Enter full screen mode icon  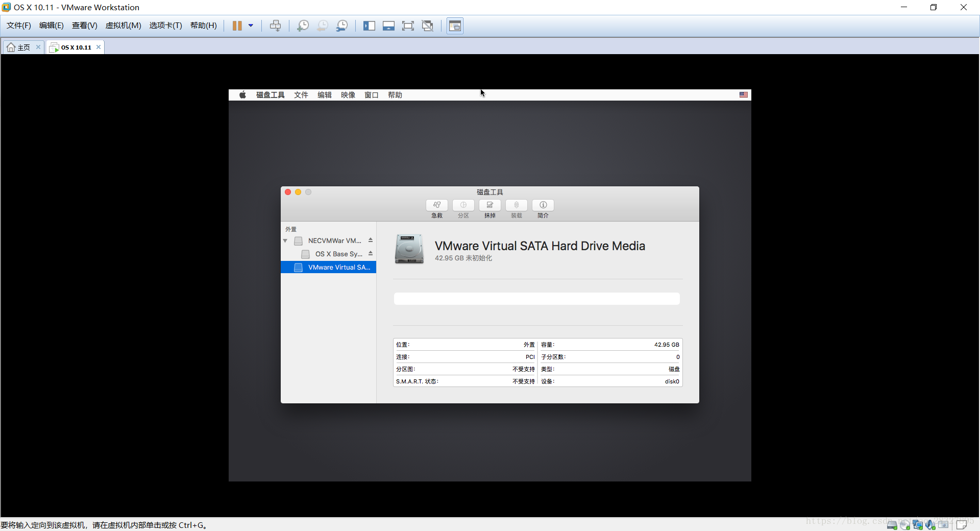[x=408, y=26]
